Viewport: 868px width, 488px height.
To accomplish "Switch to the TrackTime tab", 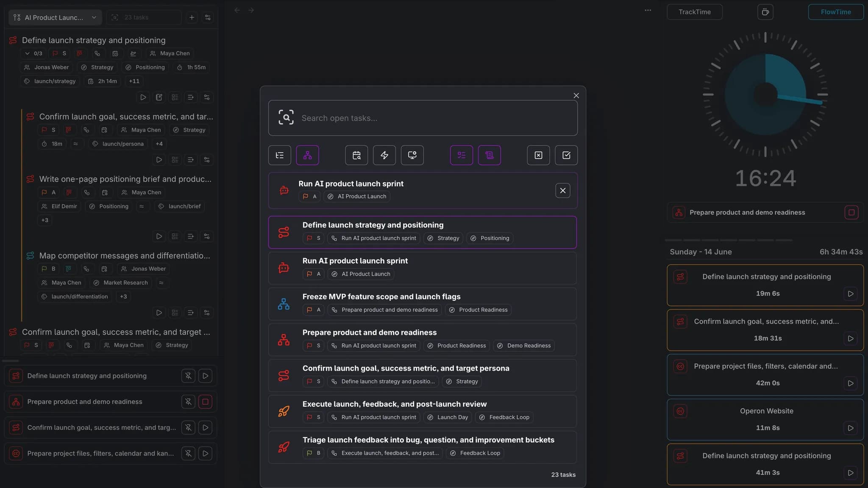I will (694, 12).
